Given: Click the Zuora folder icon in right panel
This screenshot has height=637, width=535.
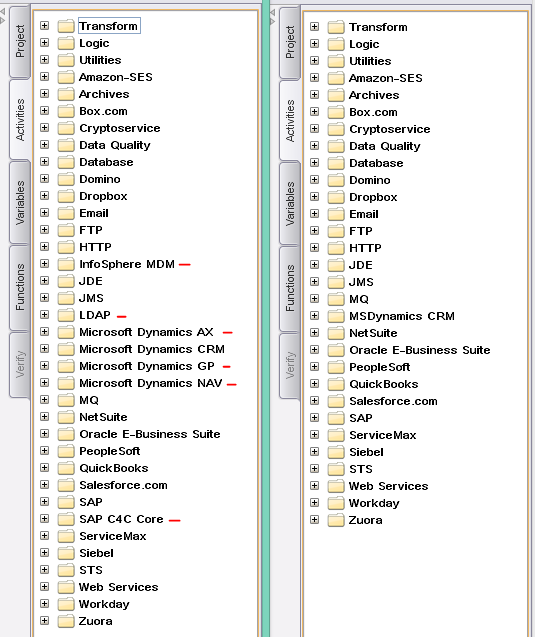Looking at the screenshot, I should [336, 520].
